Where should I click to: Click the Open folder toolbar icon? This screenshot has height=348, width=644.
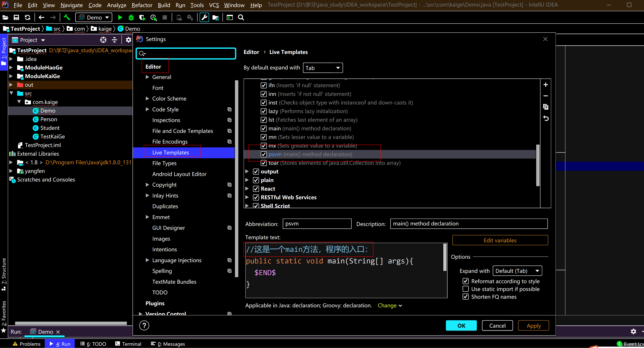tap(6, 18)
